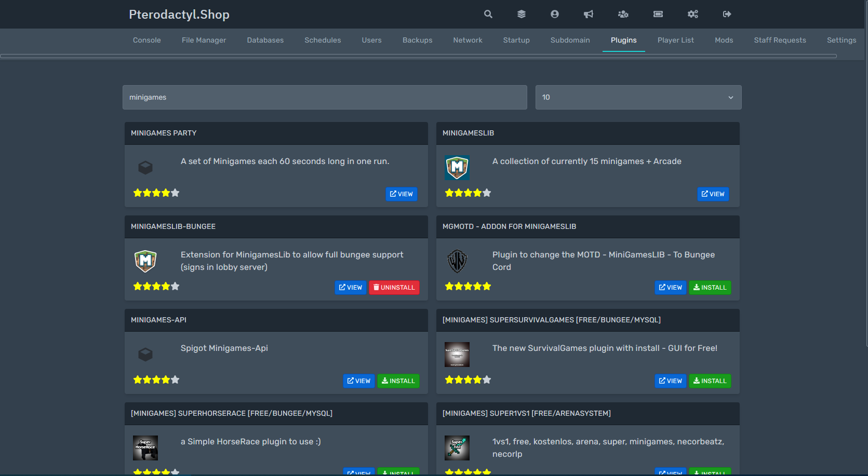868x476 pixels.
Task: Click the sign-out arrow icon
Action: [x=727, y=14]
